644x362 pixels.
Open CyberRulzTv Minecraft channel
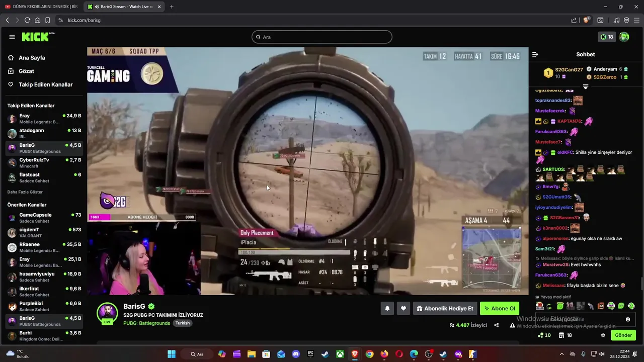[44, 163]
